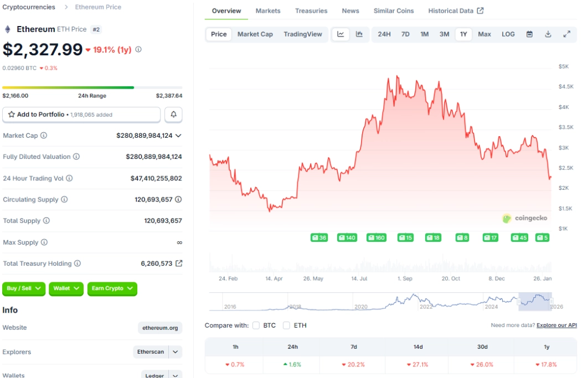Expand the chart to fullscreen
The width and height of the screenshot is (588, 378).
point(566,34)
